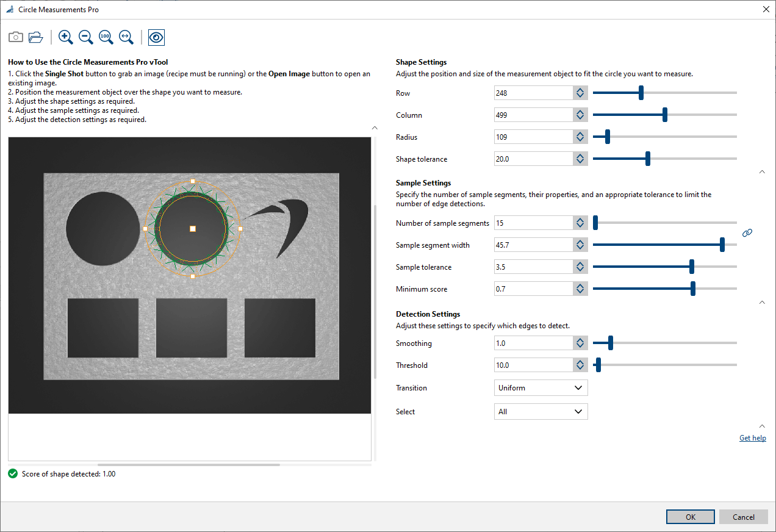Click the zoom in magnifier icon
This screenshot has height=532, width=776.
coord(66,37)
